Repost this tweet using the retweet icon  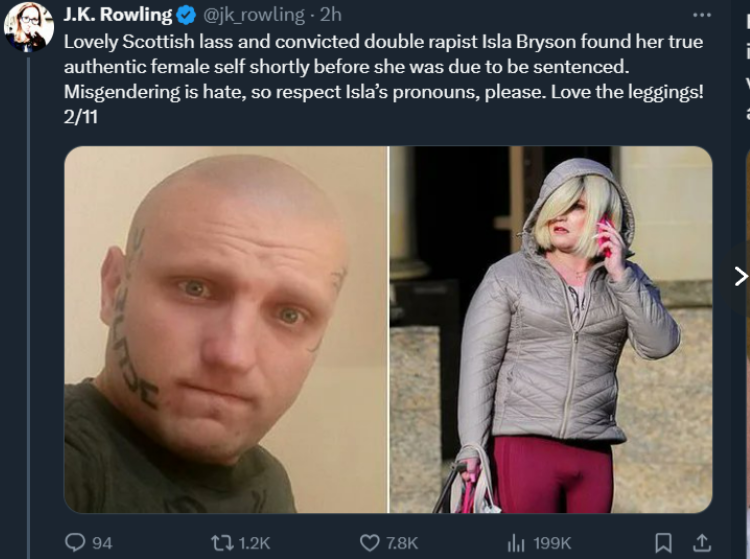[x=222, y=543]
